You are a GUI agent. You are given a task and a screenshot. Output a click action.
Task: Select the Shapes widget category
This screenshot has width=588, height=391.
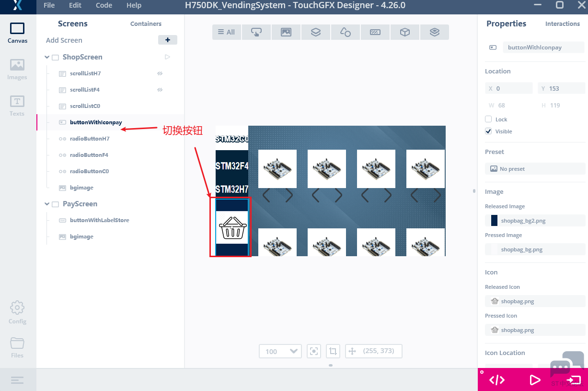(x=346, y=32)
